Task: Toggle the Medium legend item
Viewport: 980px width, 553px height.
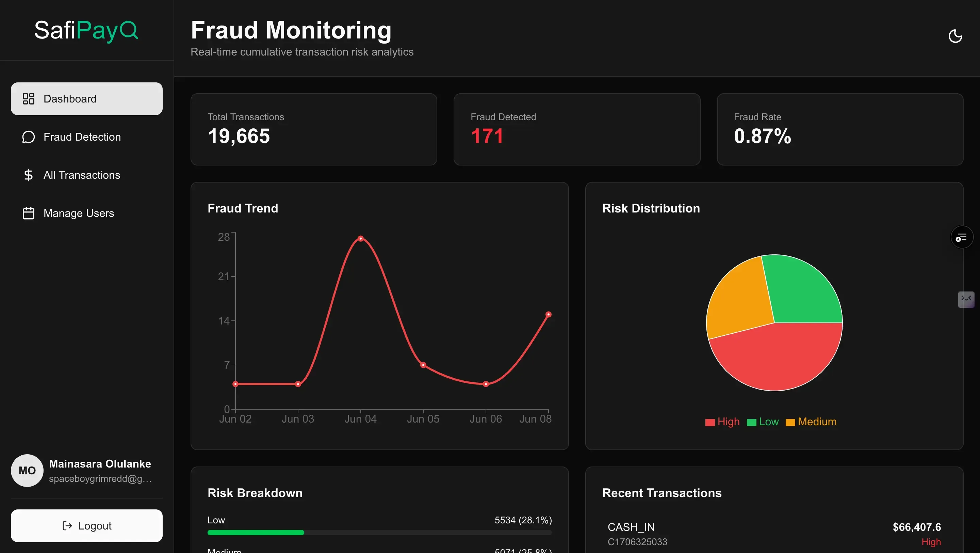Action: (x=811, y=422)
